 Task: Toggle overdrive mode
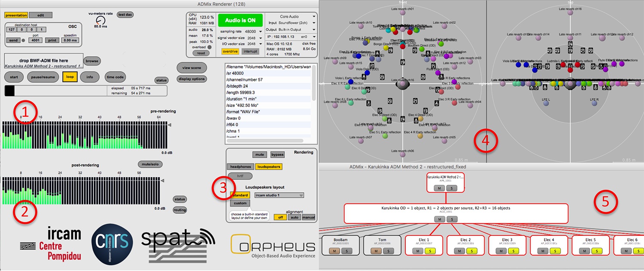230,51
